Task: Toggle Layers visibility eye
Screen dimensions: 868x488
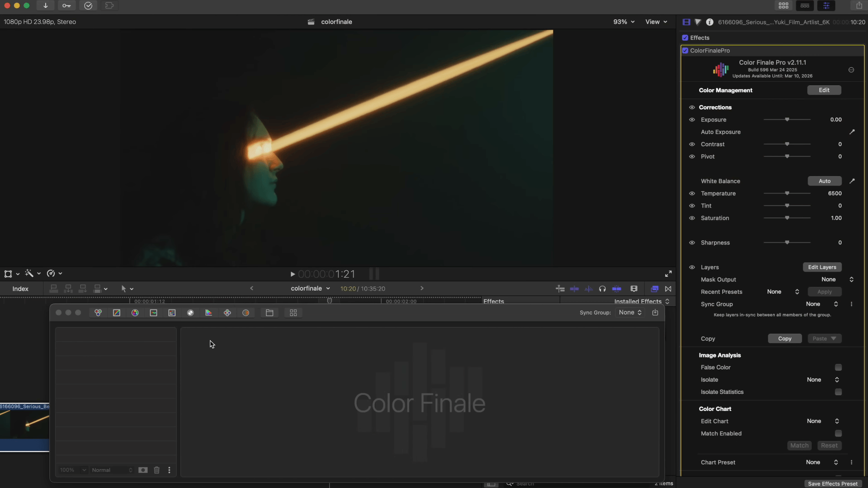Action: [692, 267]
